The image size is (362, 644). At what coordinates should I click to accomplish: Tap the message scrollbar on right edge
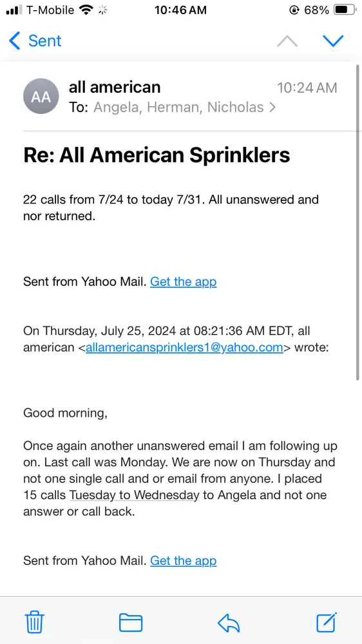(357, 222)
